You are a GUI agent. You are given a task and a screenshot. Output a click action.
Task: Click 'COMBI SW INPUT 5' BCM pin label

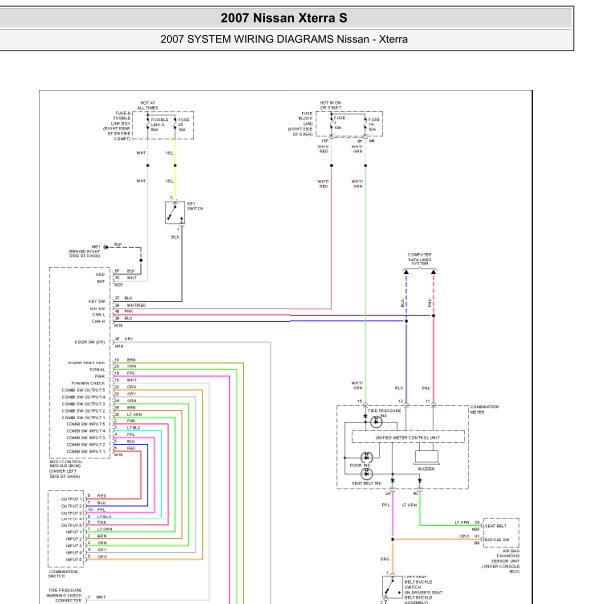[85, 424]
